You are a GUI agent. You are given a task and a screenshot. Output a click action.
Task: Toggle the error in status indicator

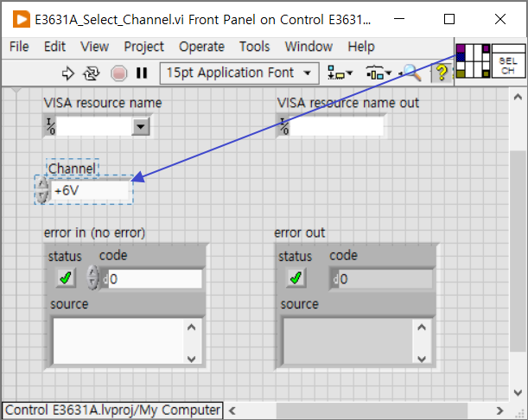(66, 278)
